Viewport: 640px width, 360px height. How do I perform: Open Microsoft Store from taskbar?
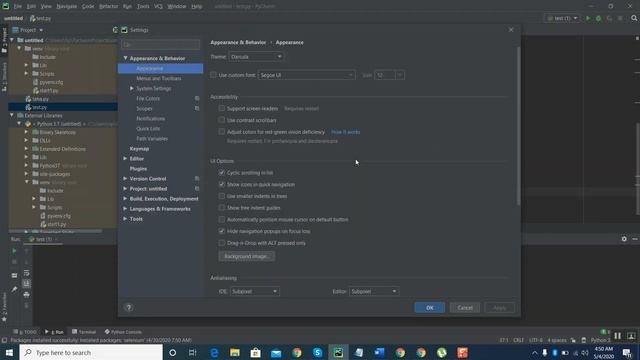click(256, 353)
